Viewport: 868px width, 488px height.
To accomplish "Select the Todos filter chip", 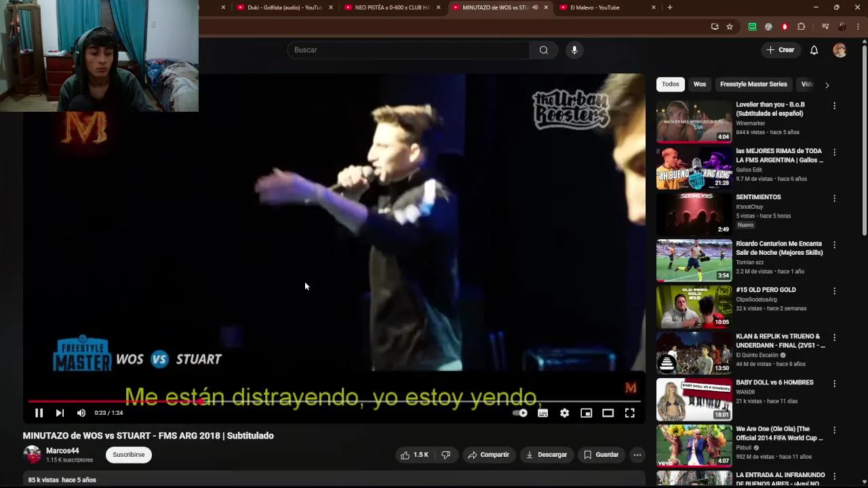I will [x=671, y=84].
